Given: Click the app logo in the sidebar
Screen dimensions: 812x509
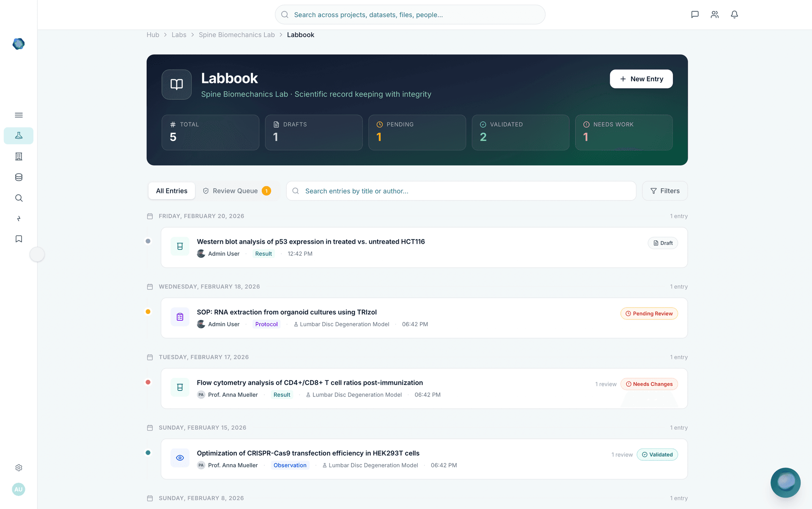Looking at the screenshot, I should (x=19, y=44).
